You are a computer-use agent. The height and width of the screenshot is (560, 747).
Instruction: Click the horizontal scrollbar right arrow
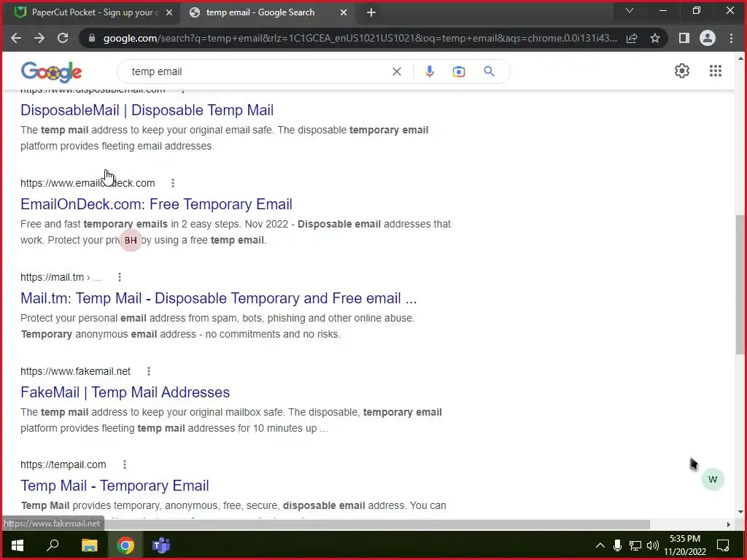pyautogui.click(x=728, y=524)
